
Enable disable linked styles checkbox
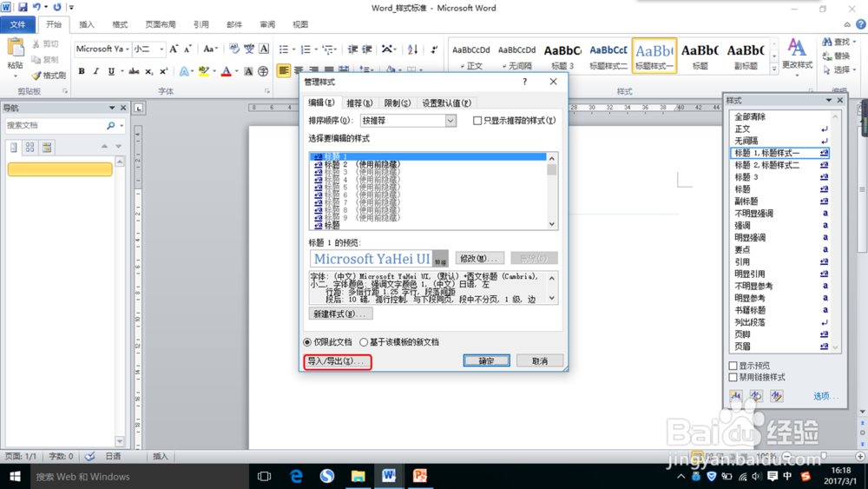[733, 377]
